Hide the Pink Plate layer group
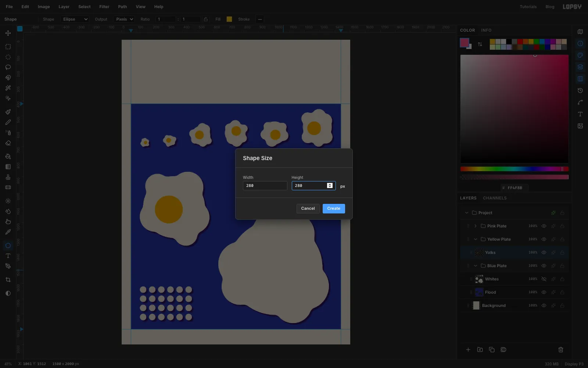The height and width of the screenshot is (368, 588). tap(544, 226)
